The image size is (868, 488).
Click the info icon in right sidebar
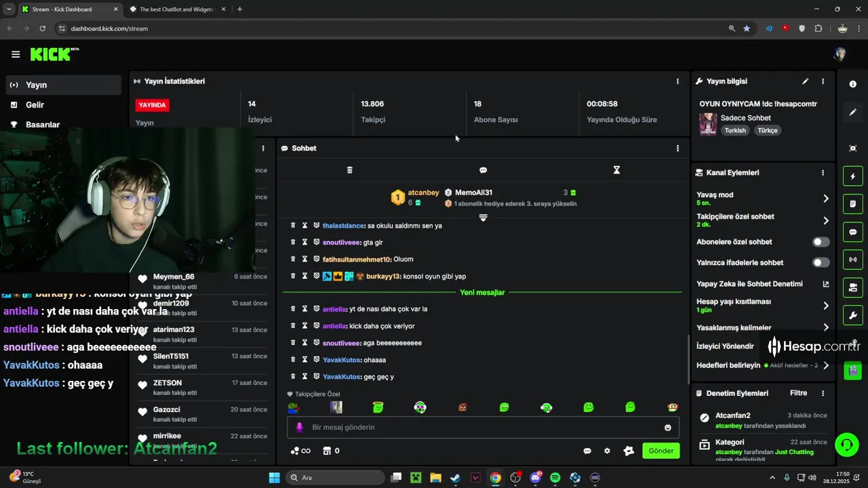(x=852, y=84)
